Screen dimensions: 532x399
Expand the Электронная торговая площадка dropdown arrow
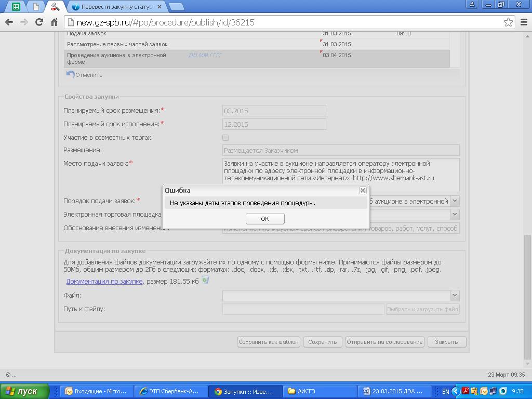point(455,215)
